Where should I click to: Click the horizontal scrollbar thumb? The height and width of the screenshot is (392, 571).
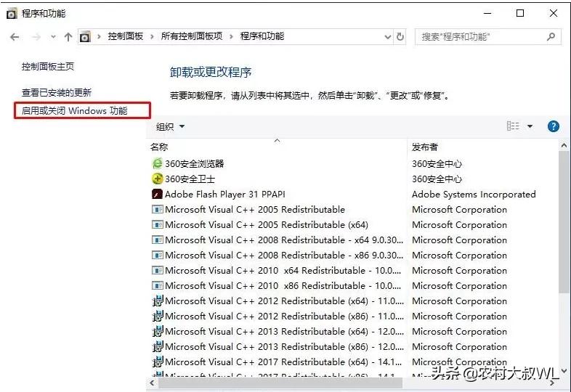pos(280,383)
